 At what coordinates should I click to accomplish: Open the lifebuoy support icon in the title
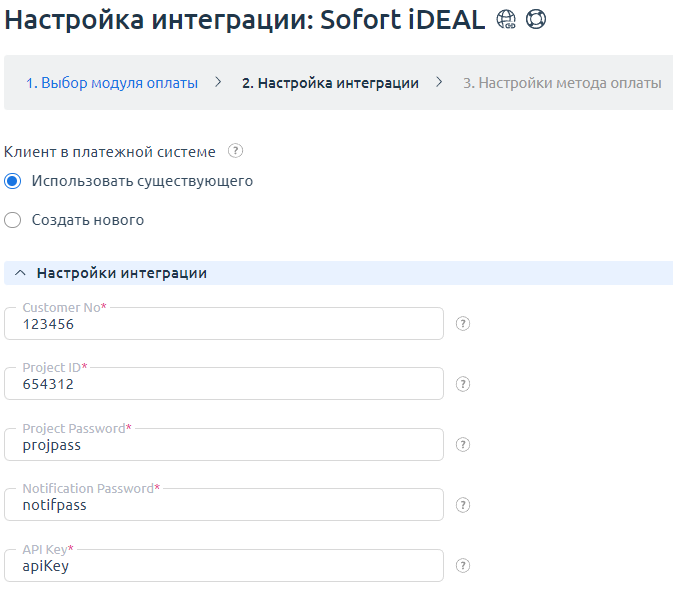(536, 20)
